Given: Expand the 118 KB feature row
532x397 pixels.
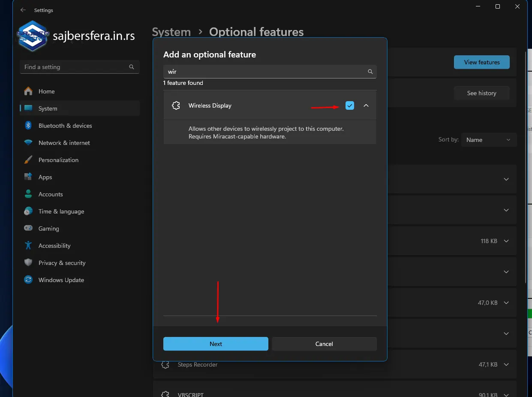Looking at the screenshot, I should 506,241.
